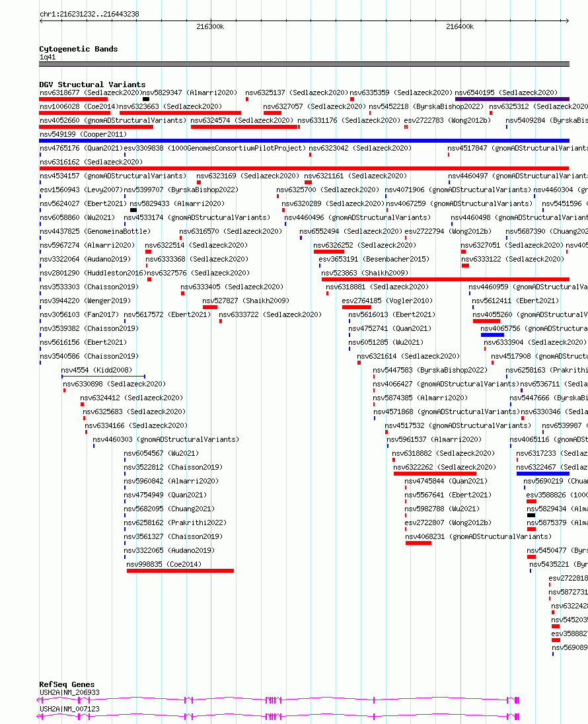Select nsv4765176 (Quan2021) label

81,148
